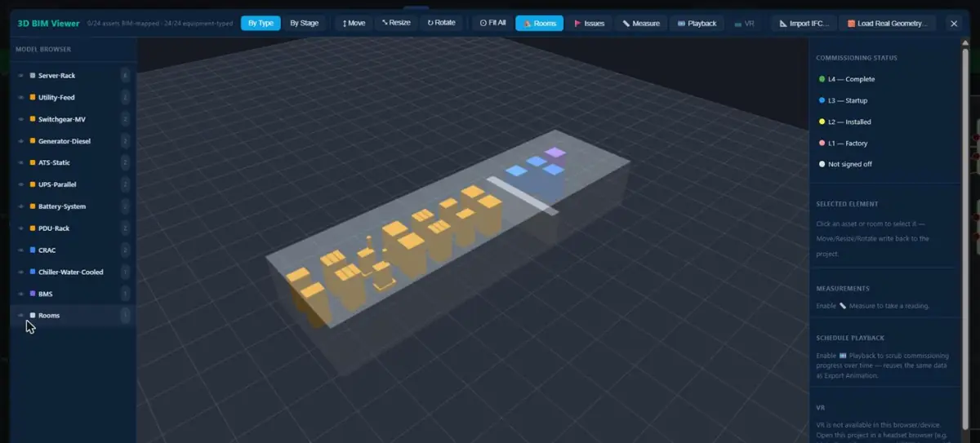The width and height of the screenshot is (980, 443).
Task: Select Utility-Feed in the Model Browser
Action: 56,97
